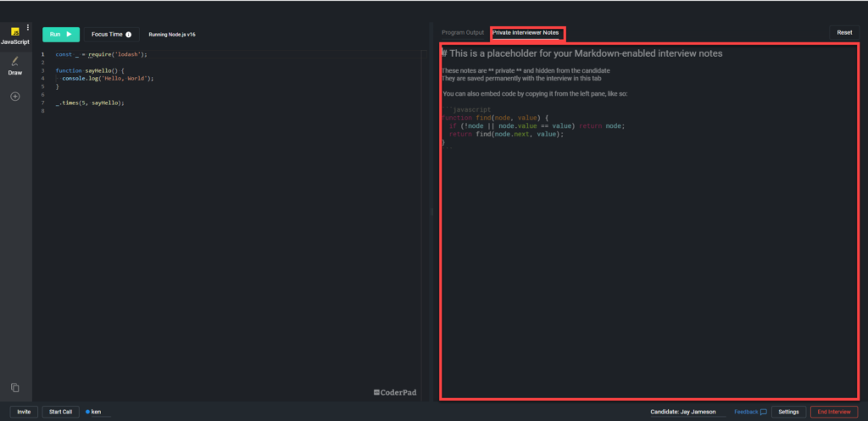Image resolution: width=868 pixels, height=421 pixels.
Task: Click the copy files icon in sidebar
Action: 15,388
